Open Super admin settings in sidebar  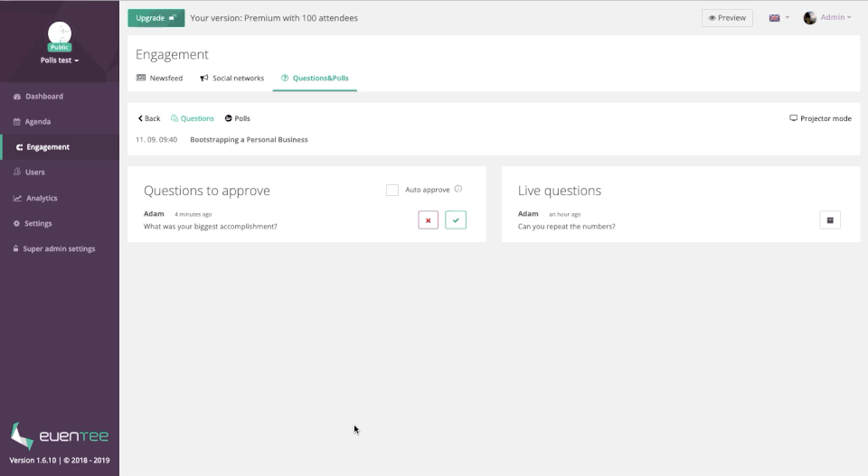pyautogui.click(x=59, y=248)
